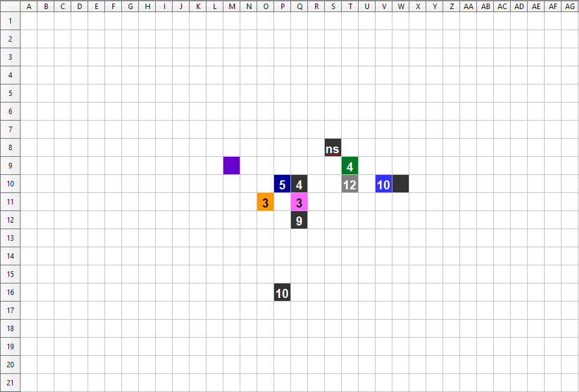Click the gray cell showing 12

(350, 184)
